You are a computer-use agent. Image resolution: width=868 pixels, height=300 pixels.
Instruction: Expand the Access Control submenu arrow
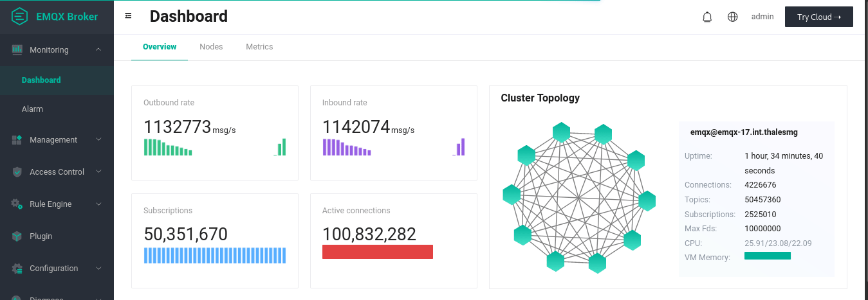coord(98,172)
